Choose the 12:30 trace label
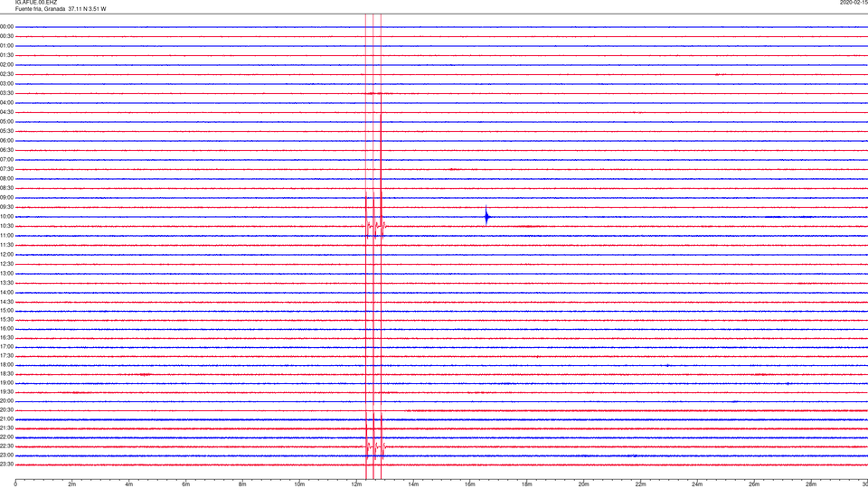Screen dimensions: 868x488 coord(6,264)
